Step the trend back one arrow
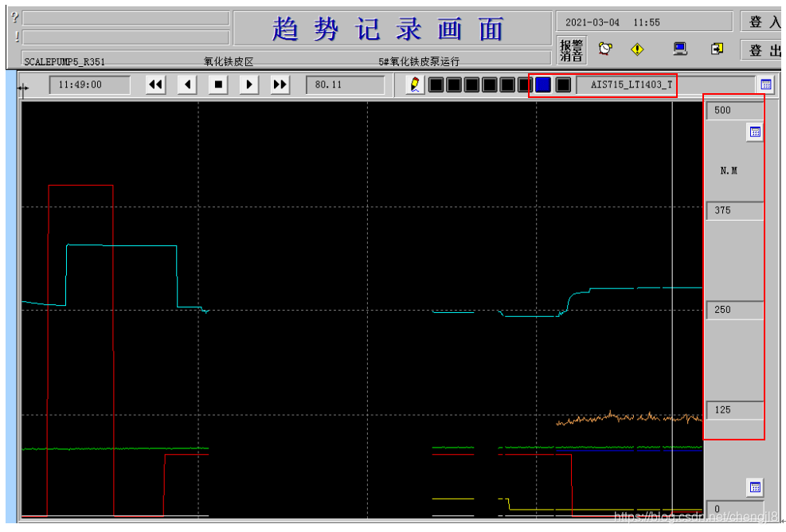 (x=187, y=84)
